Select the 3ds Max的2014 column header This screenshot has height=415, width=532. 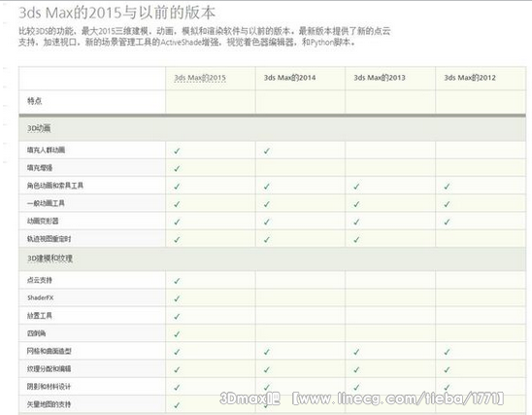point(289,78)
